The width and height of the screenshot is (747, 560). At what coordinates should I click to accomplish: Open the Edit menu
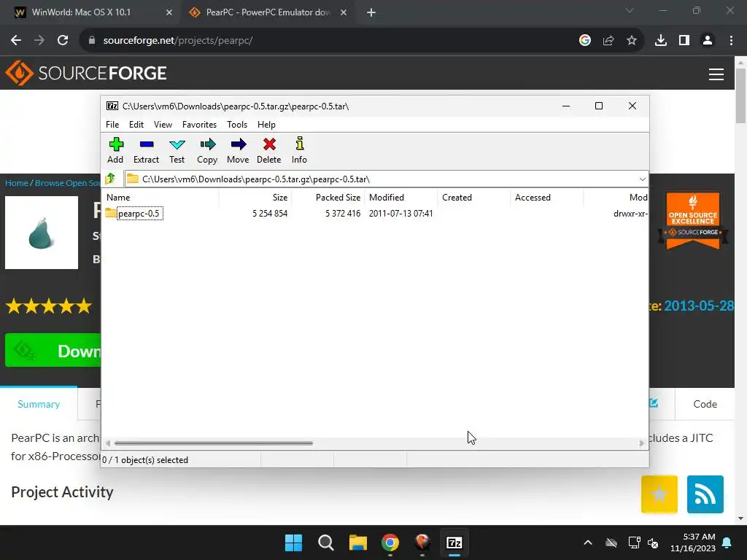coord(136,124)
